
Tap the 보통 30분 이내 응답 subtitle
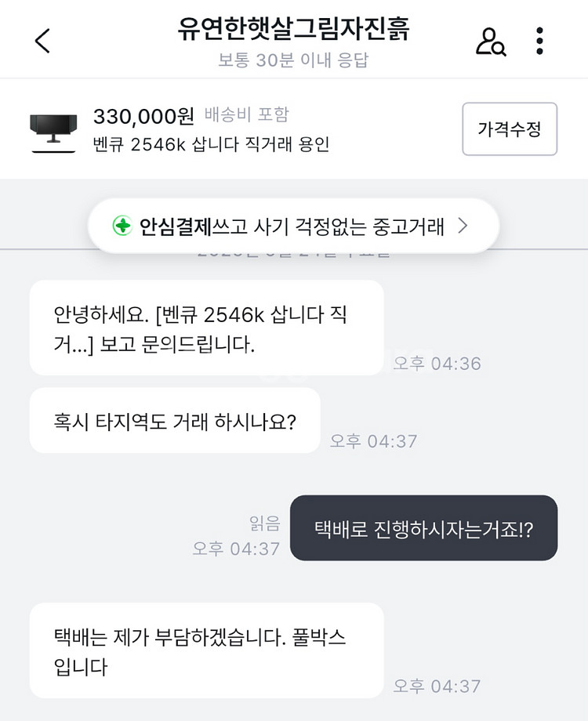(x=294, y=60)
